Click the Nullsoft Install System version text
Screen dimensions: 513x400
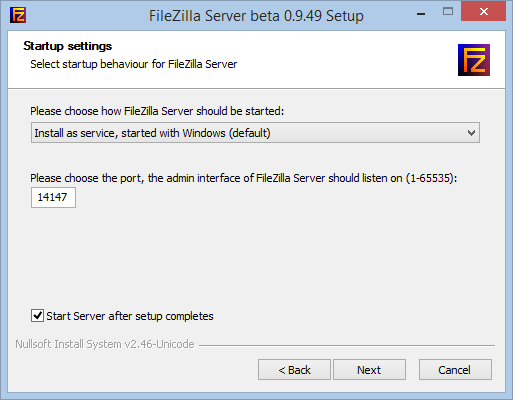click(105, 344)
